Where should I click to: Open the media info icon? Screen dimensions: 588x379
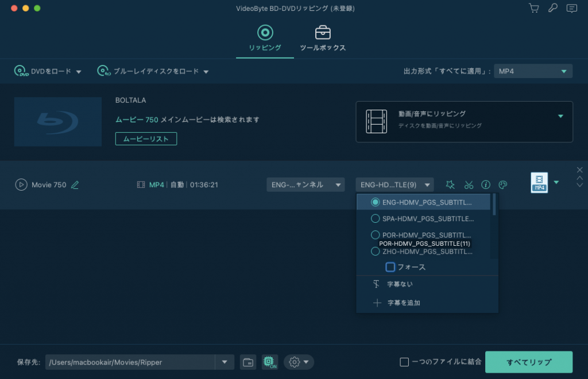[486, 184]
